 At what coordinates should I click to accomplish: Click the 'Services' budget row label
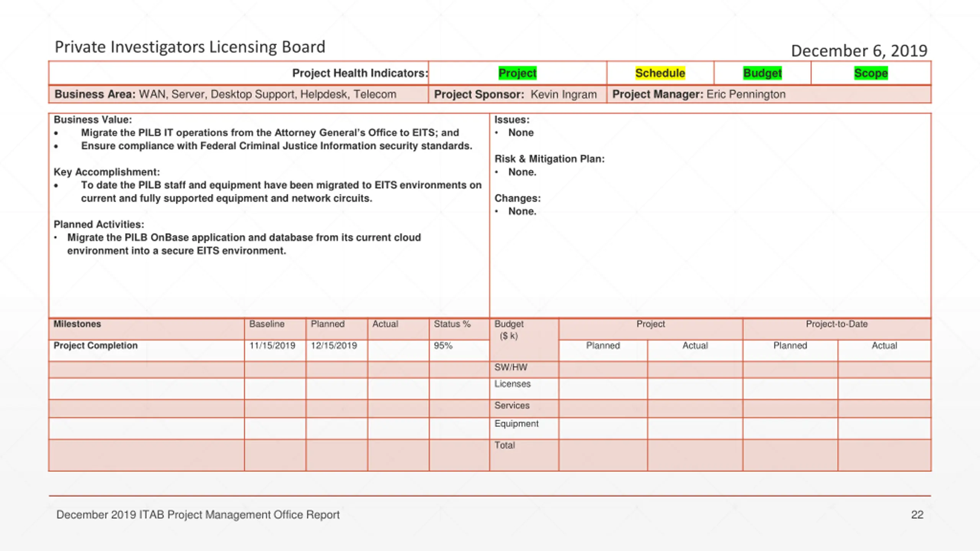(x=512, y=405)
